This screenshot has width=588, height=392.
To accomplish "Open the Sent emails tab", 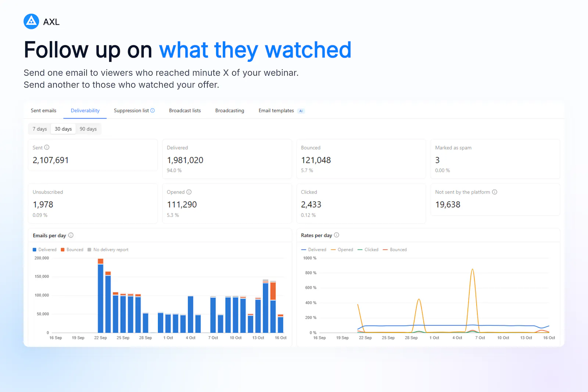I will tap(44, 111).
